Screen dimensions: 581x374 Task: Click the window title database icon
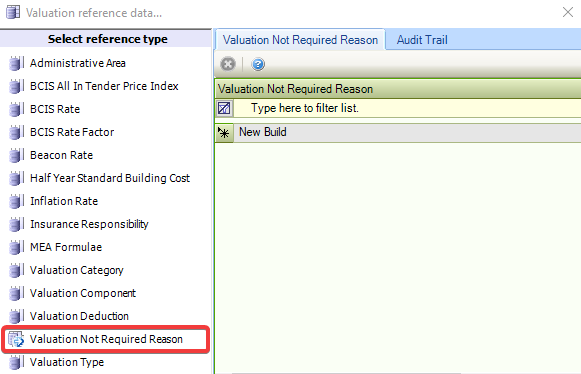[x=13, y=12]
